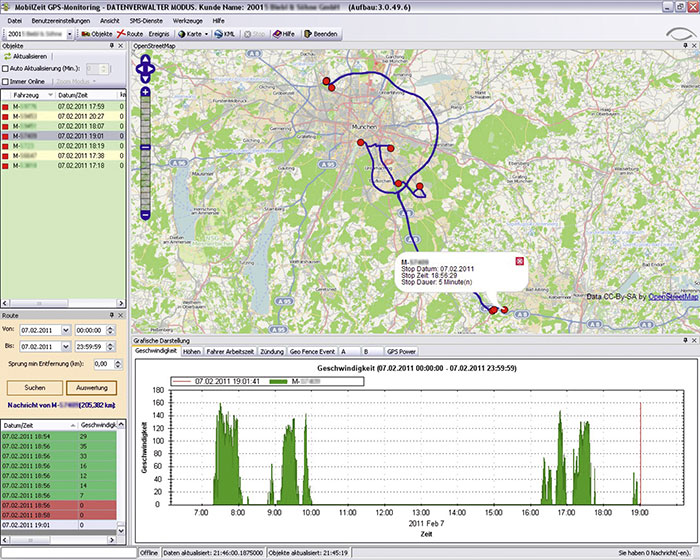Screen dimensions: 700x560
Task: Pan the map right with arrow
Action: click(152, 69)
